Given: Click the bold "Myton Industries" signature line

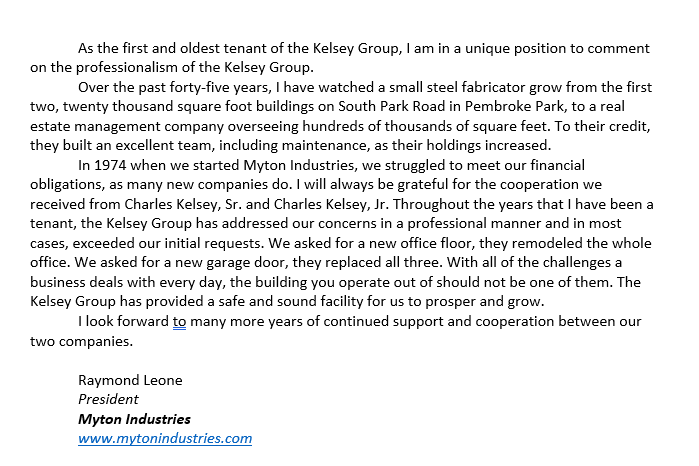Looking at the screenshot, I should pos(134,419).
